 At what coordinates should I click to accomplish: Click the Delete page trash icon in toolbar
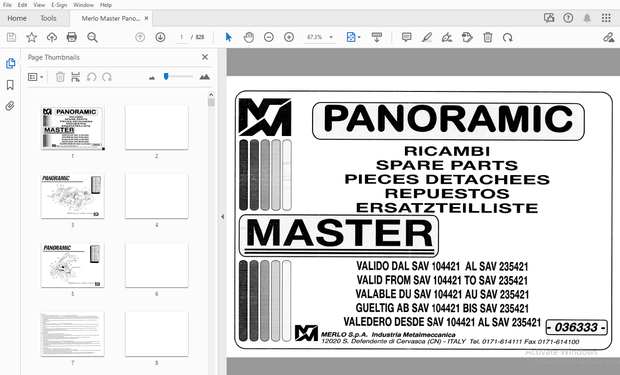click(x=488, y=37)
